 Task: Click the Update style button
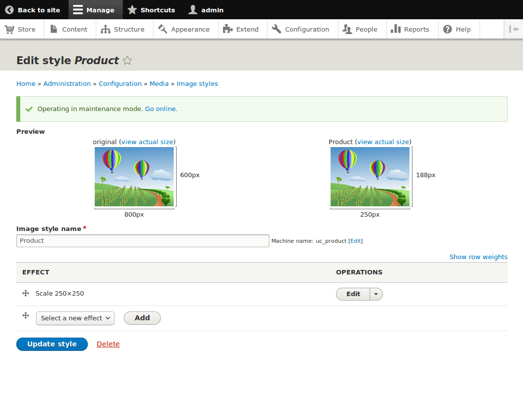point(52,344)
